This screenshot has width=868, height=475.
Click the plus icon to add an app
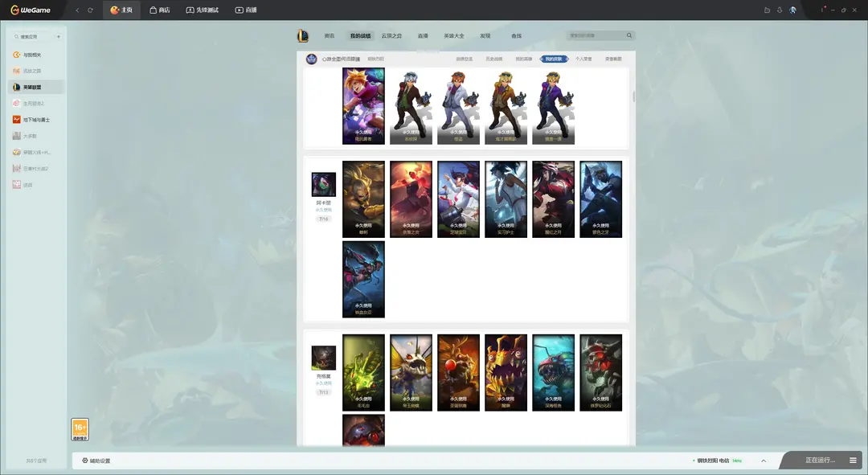click(58, 36)
